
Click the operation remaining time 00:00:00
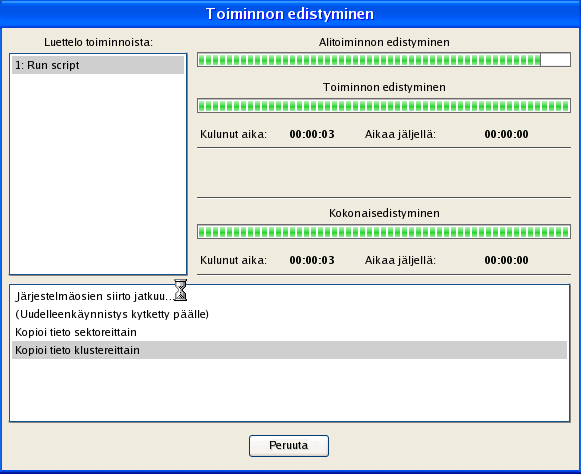[507, 134]
